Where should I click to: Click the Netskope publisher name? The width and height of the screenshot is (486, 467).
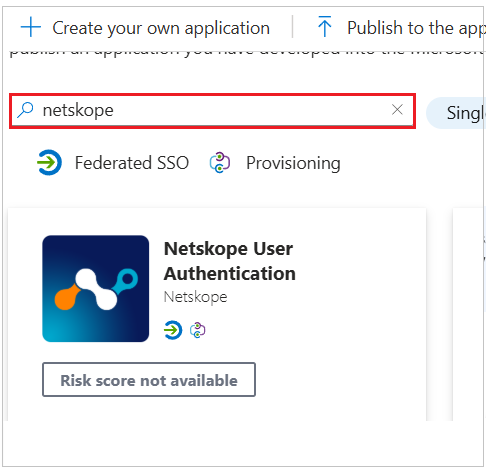[195, 296]
